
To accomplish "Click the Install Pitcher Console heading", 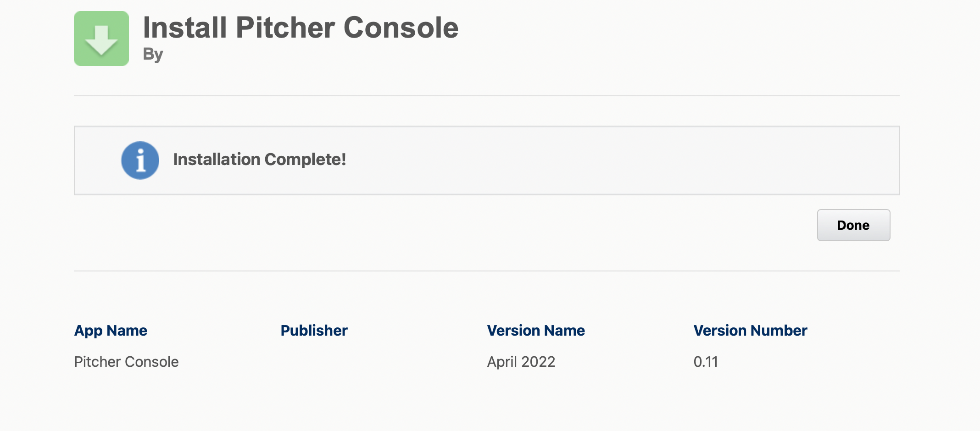I will pyautogui.click(x=301, y=28).
